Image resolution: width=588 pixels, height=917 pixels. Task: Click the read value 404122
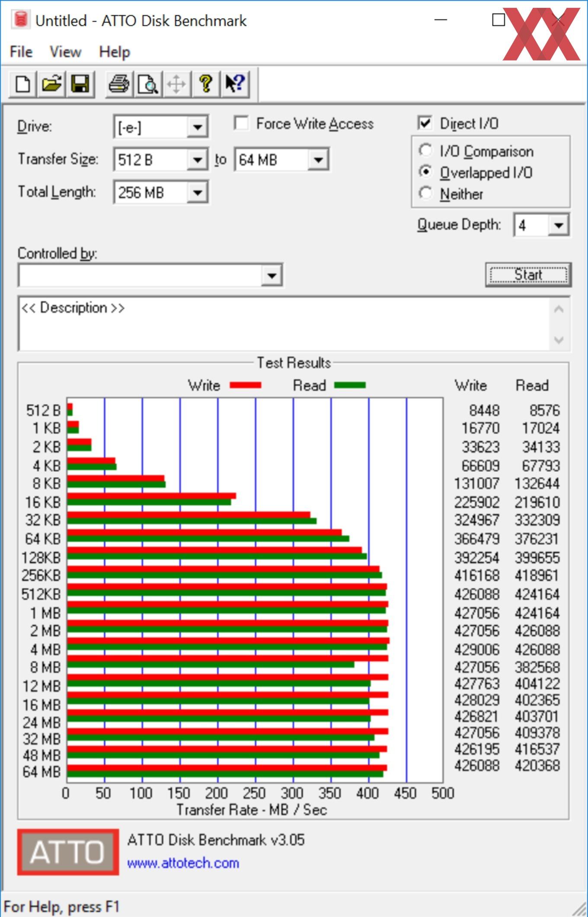coord(537,684)
